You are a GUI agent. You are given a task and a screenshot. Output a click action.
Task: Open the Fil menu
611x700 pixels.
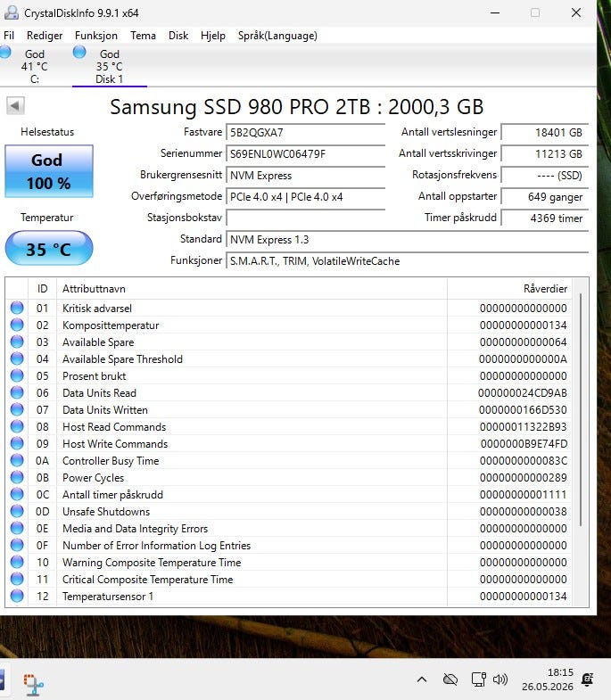click(x=9, y=36)
